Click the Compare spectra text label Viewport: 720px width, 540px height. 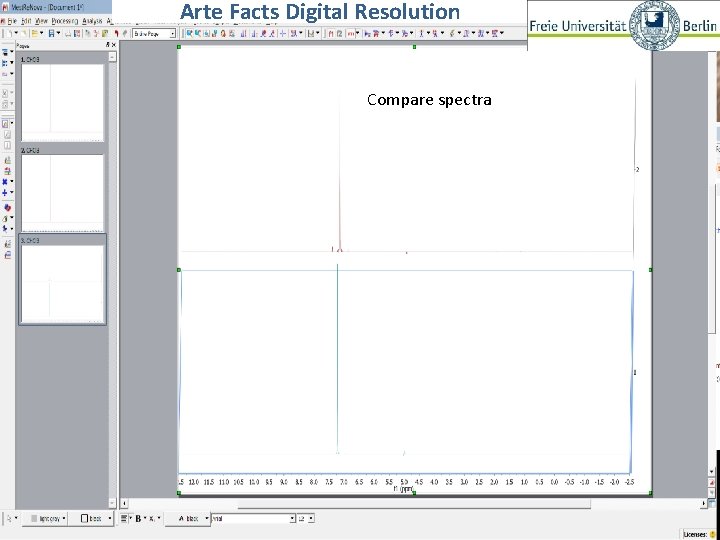[x=429, y=100]
